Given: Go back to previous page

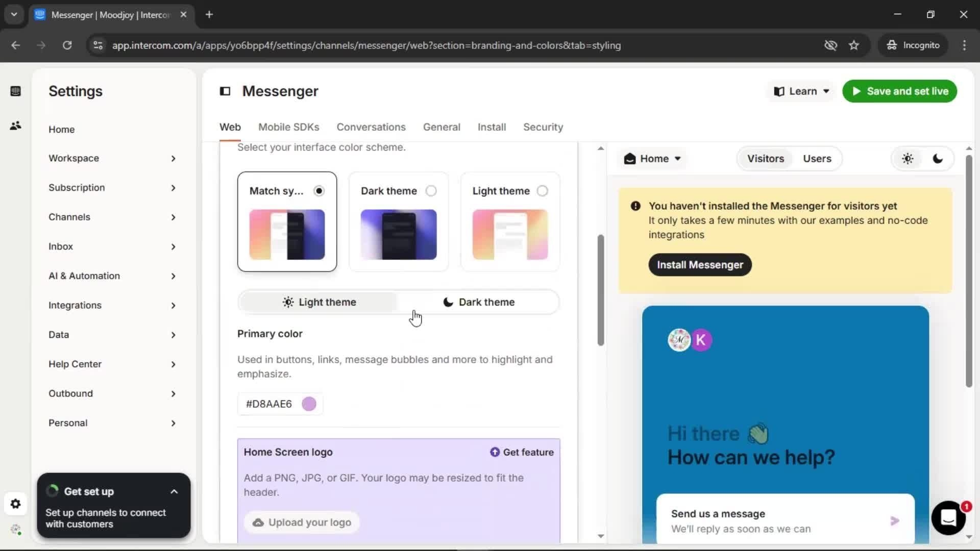Looking at the screenshot, I should click(16, 45).
